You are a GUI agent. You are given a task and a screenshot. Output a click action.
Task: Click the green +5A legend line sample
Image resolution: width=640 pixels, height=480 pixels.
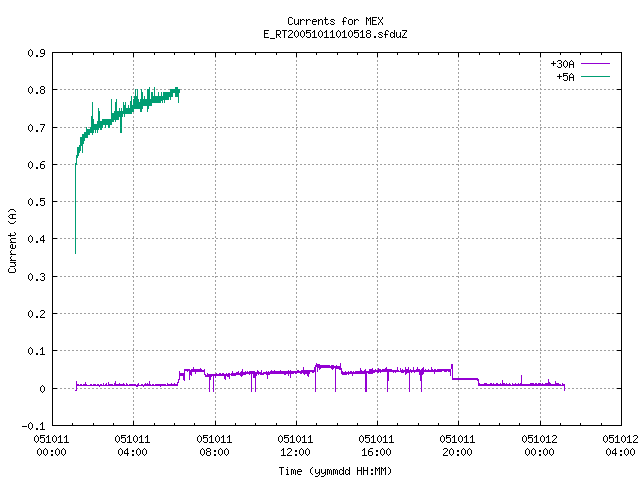point(595,76)
